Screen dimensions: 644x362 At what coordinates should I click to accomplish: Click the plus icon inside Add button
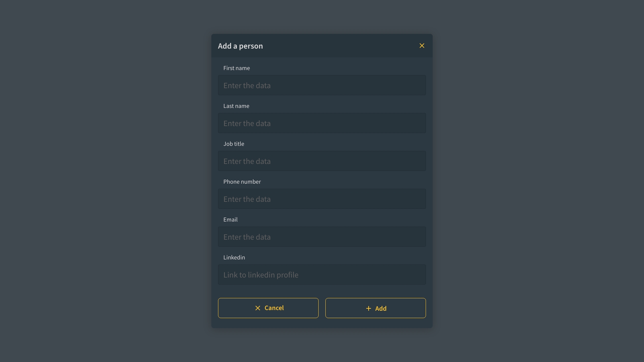pos(368,308)
